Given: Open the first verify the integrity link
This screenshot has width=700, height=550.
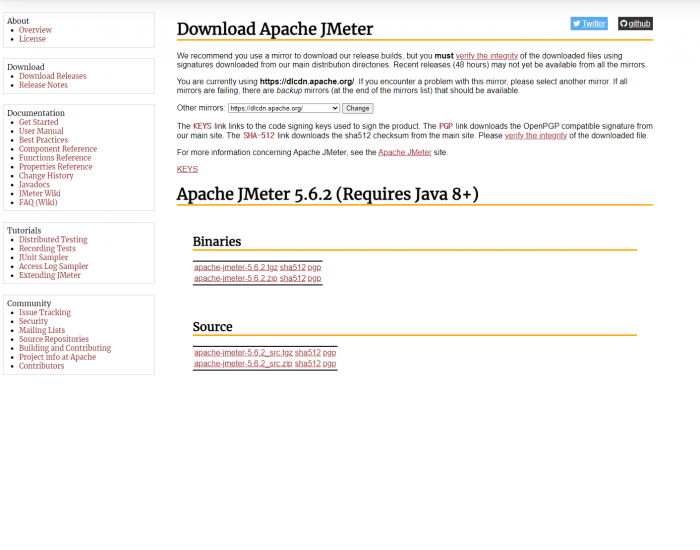Looking at the screenshot, I should pos(487,56).
